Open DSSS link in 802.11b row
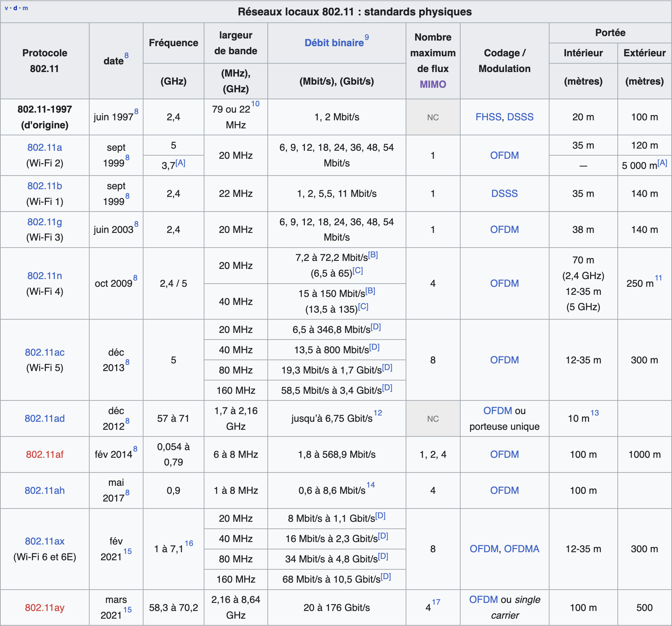672x626 pixels. click(x=504, y=193)
